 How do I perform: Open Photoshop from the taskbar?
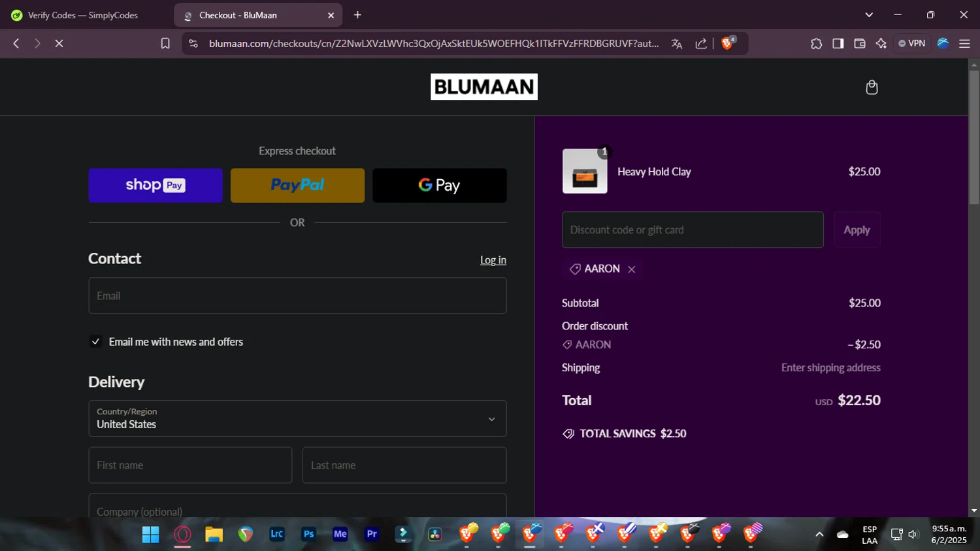(x=309, y=534)
